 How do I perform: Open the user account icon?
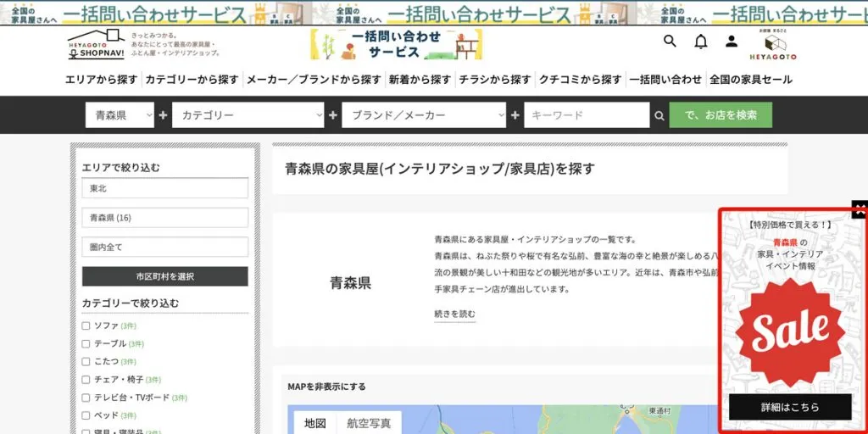click(x=732, y=41)
